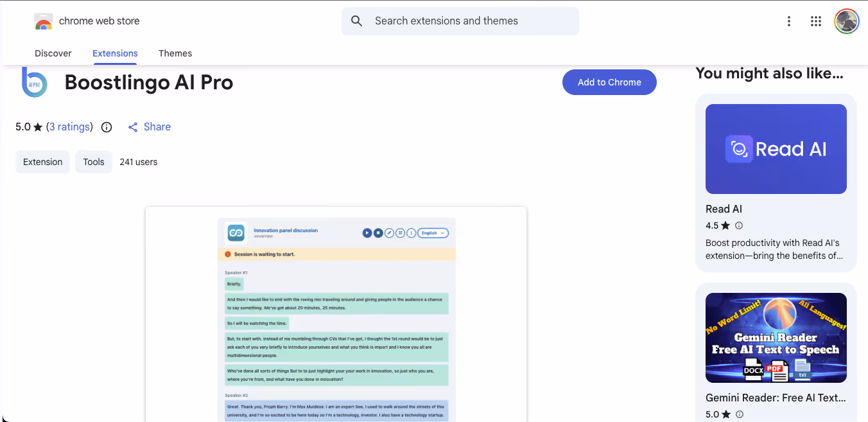Open the Boostlingo screenshot preview

pyautogui.click(x=336, y=314)
